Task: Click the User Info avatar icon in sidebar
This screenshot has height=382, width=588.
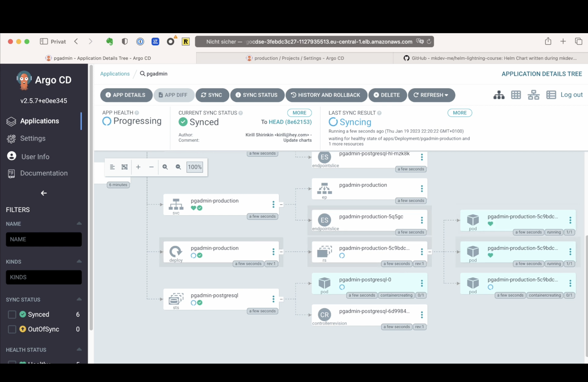Action: [x=12, y=156]
